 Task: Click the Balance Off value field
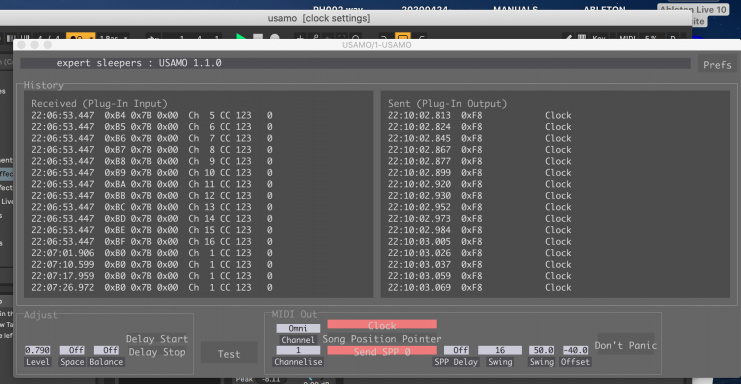coord(106,350)
